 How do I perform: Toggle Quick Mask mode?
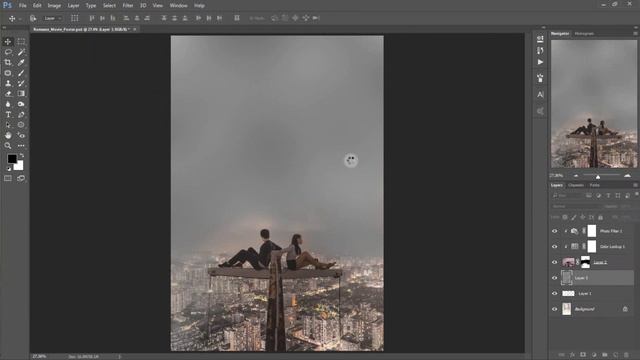pos(8,178)
